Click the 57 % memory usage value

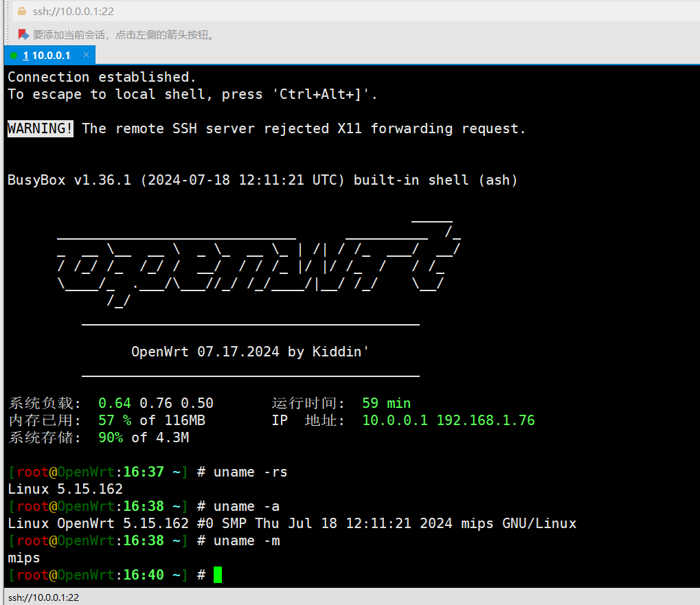115,420
